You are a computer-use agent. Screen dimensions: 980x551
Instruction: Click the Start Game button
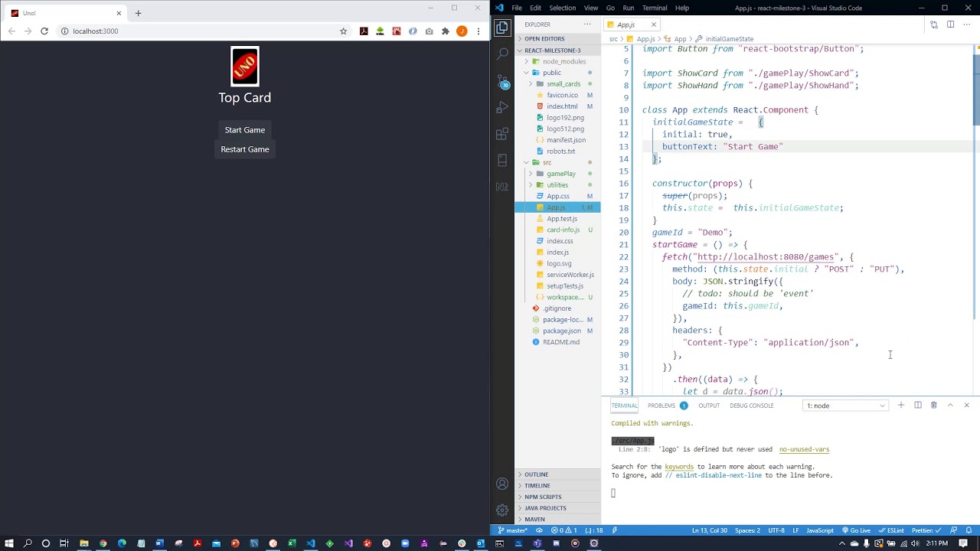[245, 130]
